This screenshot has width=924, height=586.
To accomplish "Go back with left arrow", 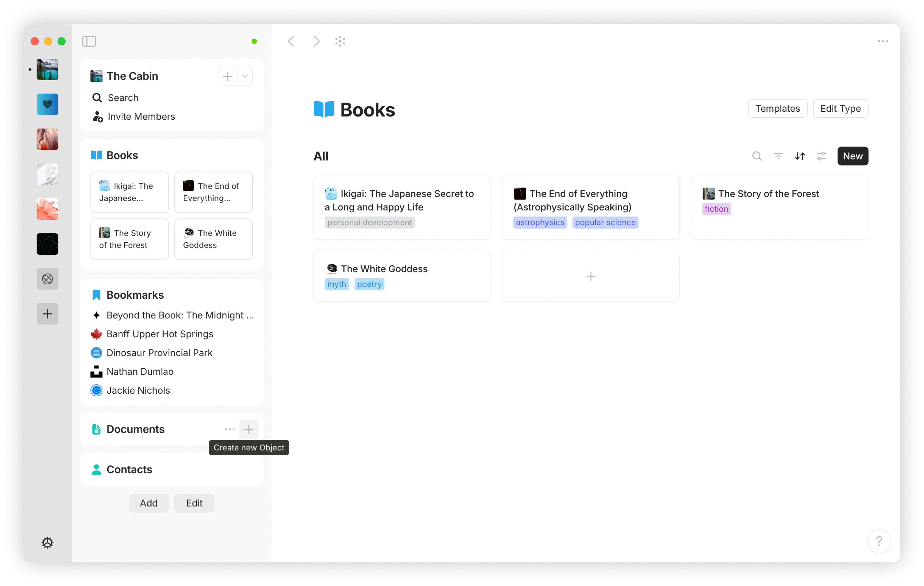I will click(291, 41).
